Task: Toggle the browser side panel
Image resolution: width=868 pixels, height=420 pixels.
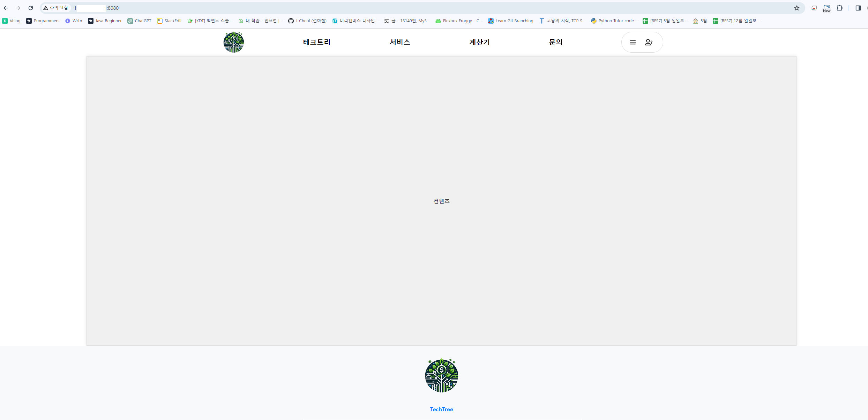Action: click(858, 8)
